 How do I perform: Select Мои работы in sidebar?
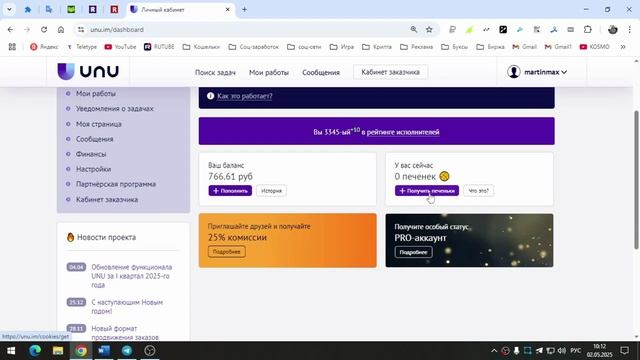pyautogui.click(x=96, y=93)
